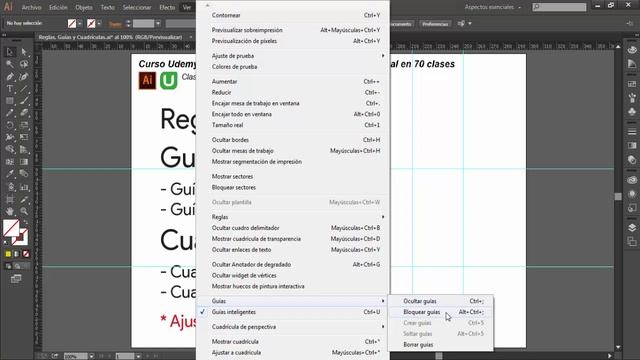Open the Archivo menu

coord(31,7)
